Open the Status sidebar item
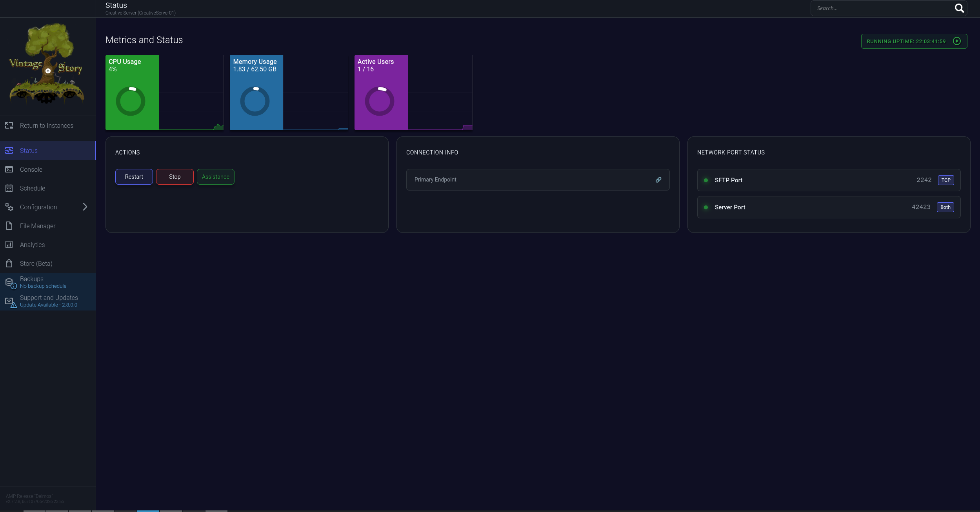Viewport: 980px width, 512px height. pyautogui.click(x=48, y=151)
